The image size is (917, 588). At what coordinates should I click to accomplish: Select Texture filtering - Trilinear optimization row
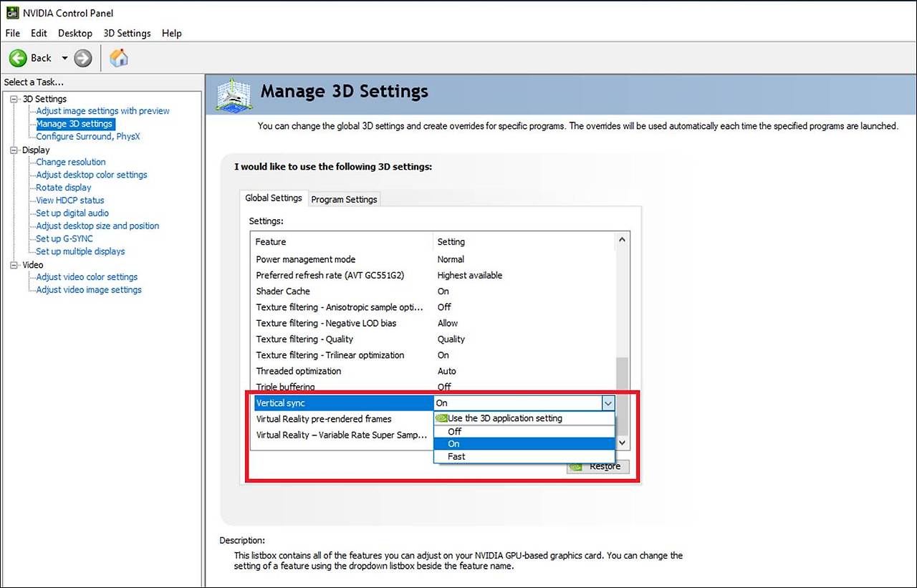pyautogui.click(x=433, y=355)
